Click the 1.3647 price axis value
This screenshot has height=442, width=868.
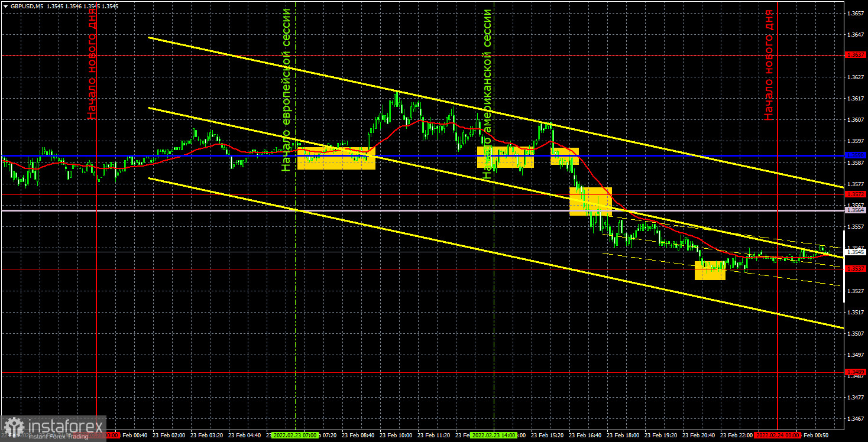(x=856, y=34)
